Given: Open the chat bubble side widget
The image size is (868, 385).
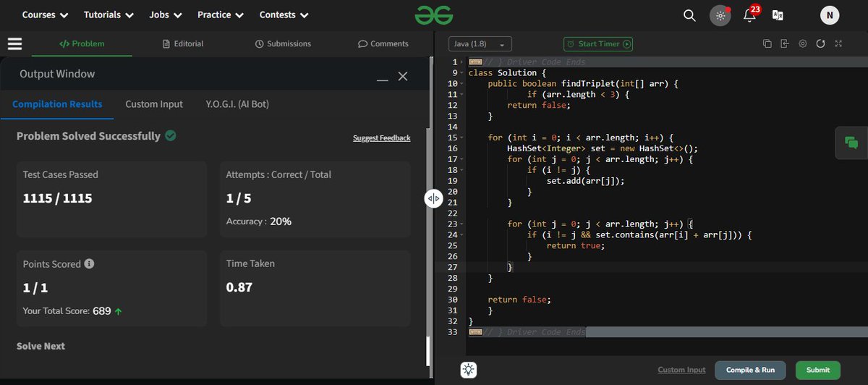Looking at the screenshot, I should 851,143.
